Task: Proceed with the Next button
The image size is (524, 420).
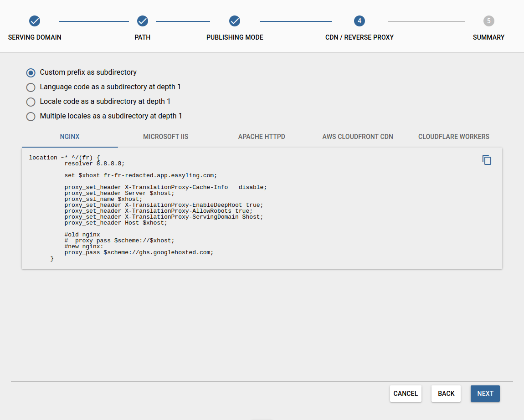Action: click(485, 394)
